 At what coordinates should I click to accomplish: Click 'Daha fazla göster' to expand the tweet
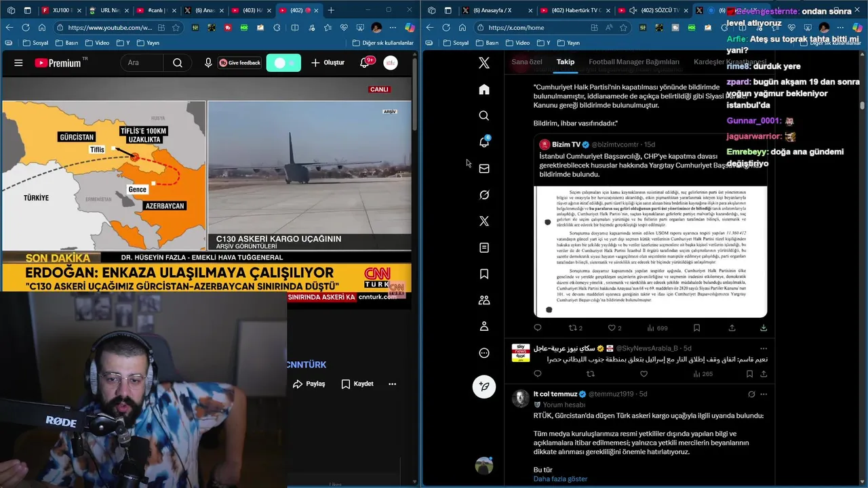[x=560, y=479]
